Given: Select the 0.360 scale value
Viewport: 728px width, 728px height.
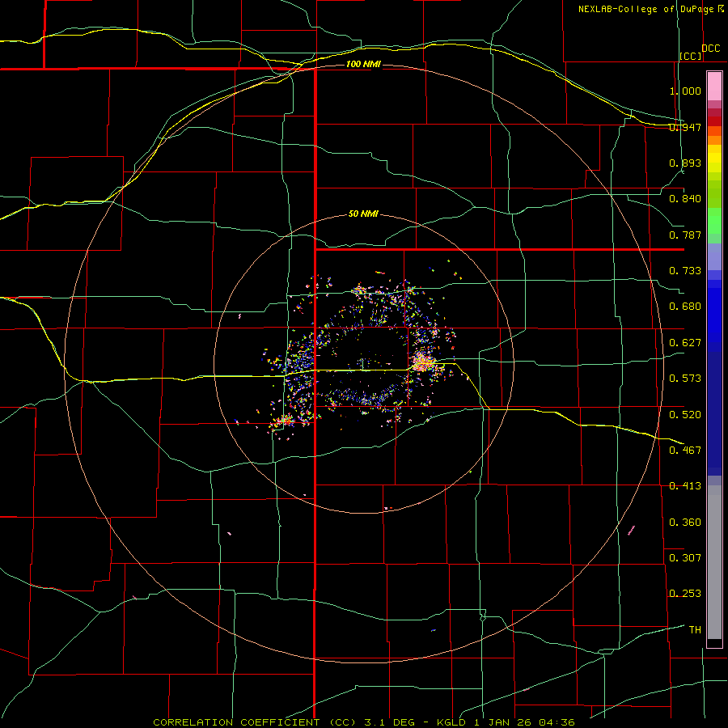Looking at the screenshot, I should click(685, 523).
